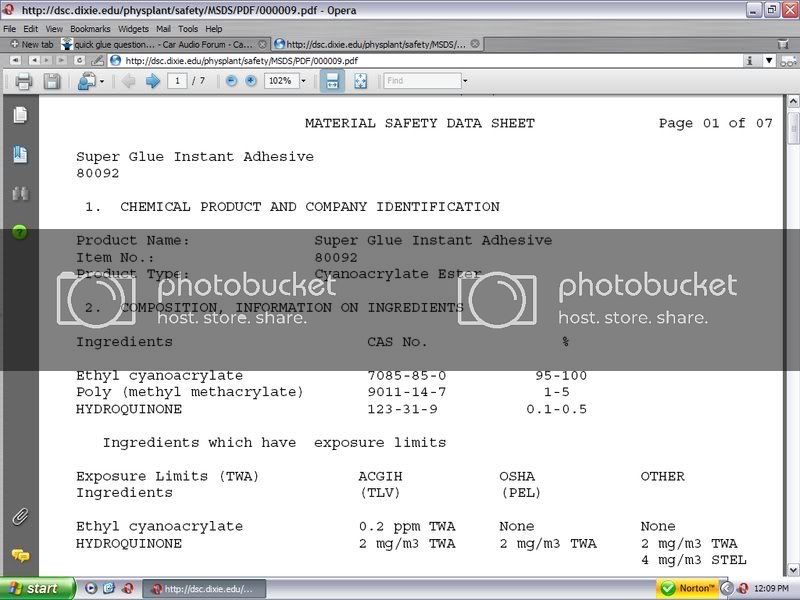The image size is (800, 600).
Task: Open a New tab
Action: [32, 44]
